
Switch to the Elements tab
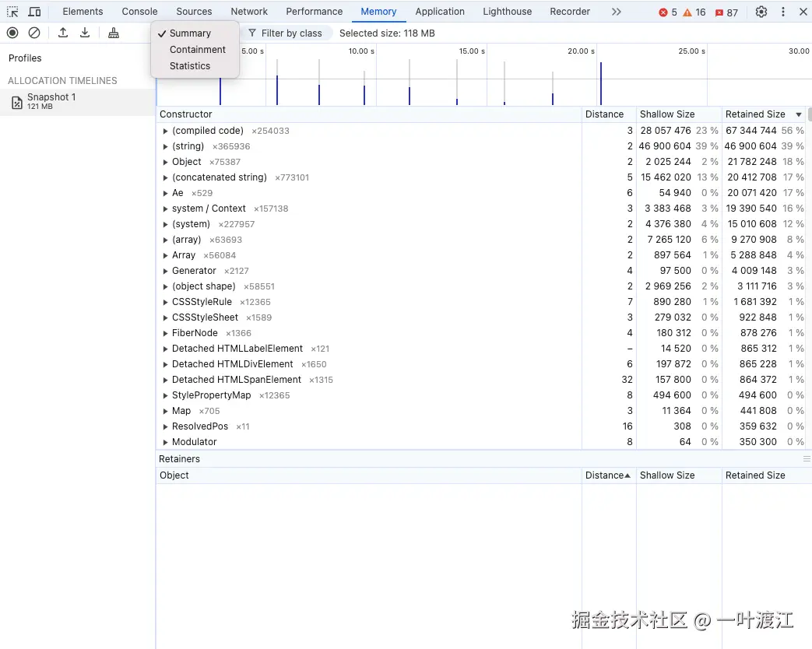83,12
